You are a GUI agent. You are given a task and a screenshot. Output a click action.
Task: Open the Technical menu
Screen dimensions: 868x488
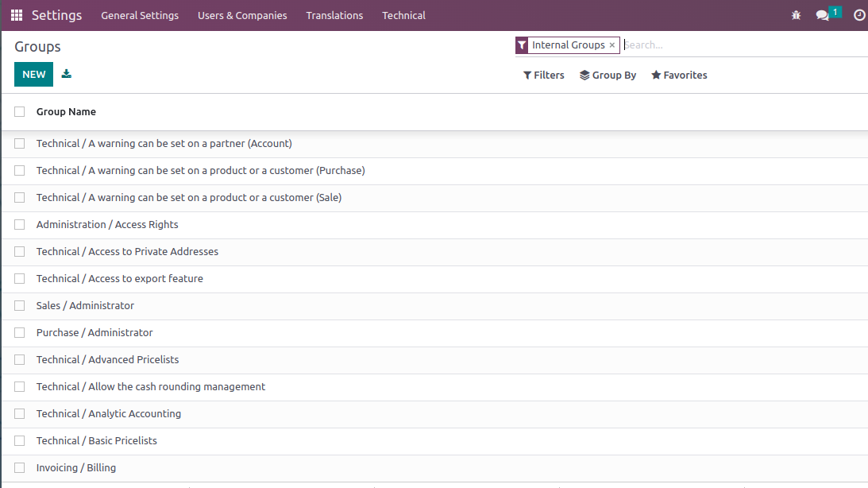[403, 15]
